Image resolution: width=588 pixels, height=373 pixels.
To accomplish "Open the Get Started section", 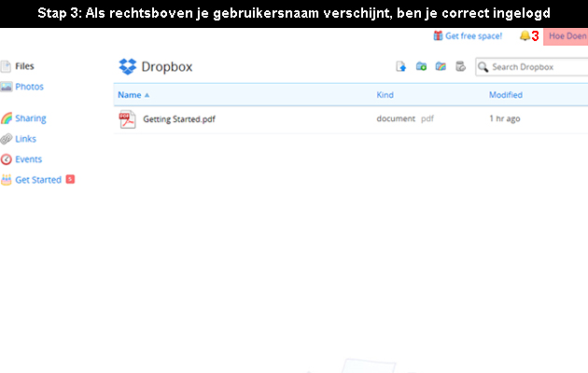I will (x=38, y=180).
